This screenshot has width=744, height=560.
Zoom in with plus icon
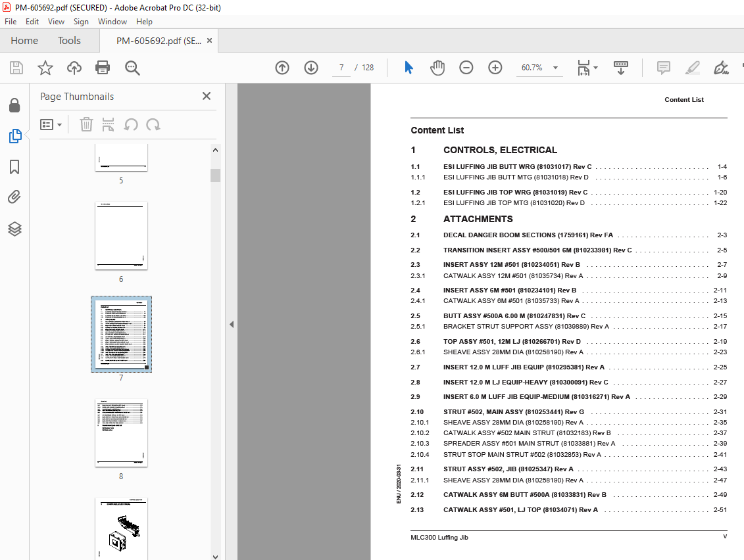click(x=495, y=68)
